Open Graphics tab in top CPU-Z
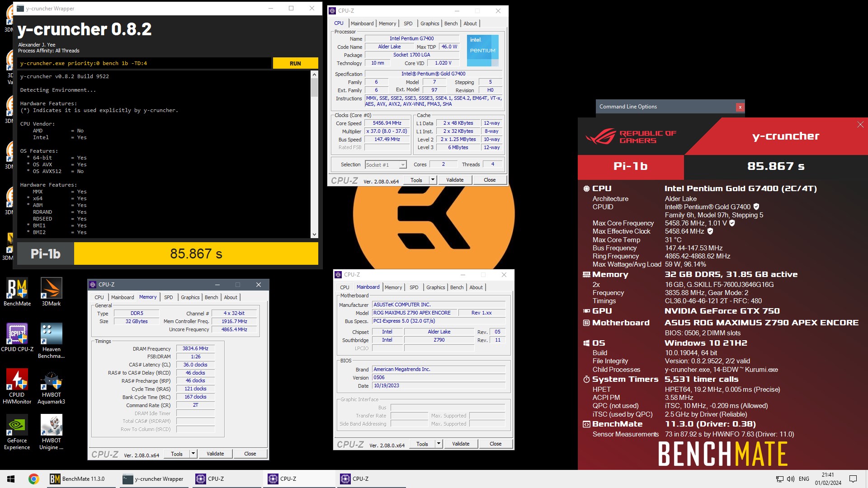The height and width of the screenshot is (488, 868). click(429, 23)
